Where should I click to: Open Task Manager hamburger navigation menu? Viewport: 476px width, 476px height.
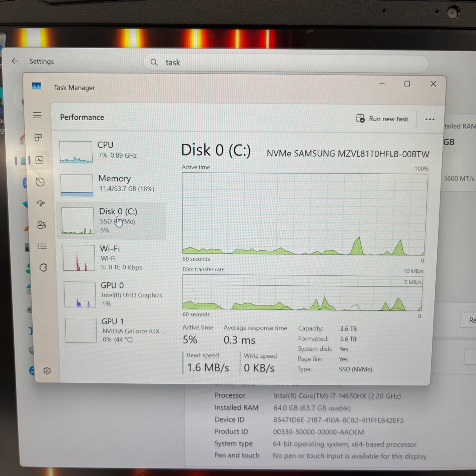[x=37, y=115]
